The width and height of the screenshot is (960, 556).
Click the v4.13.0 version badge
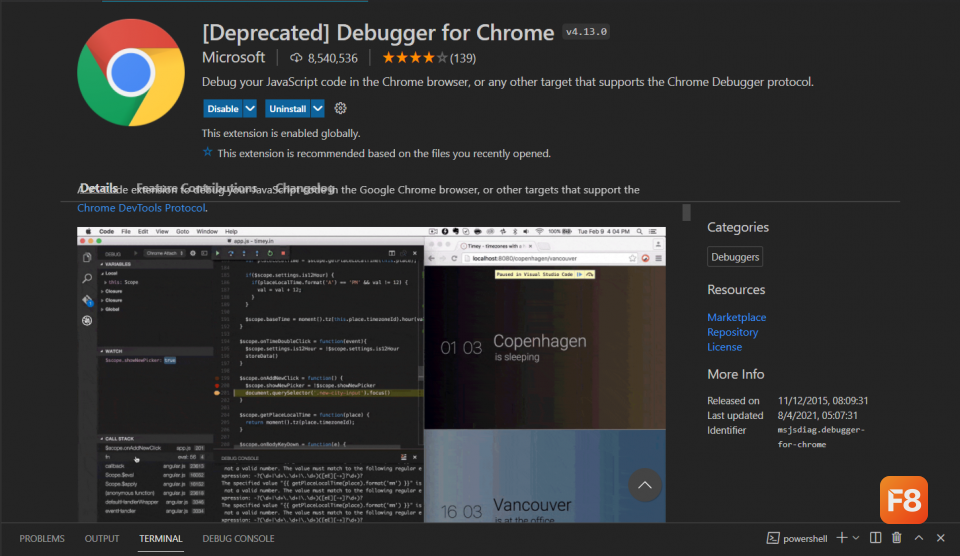pyautogui.click(x=586, y=32)
